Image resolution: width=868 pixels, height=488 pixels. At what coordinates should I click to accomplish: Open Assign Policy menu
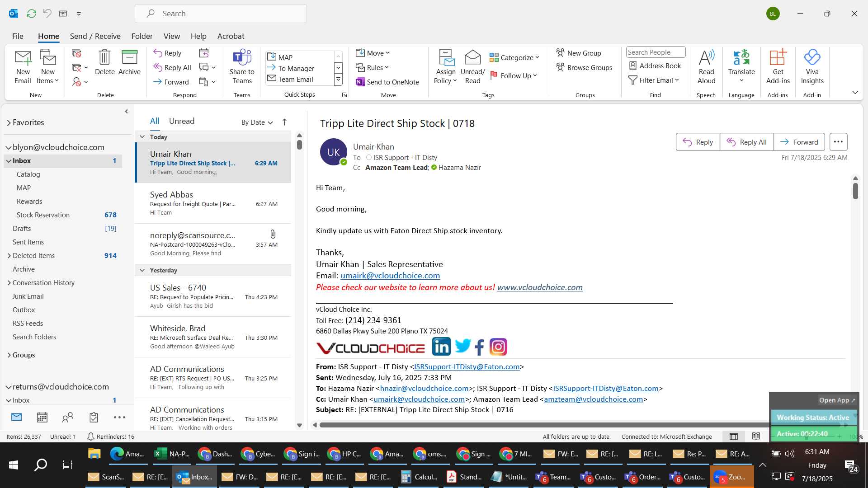tap(446, 67)
